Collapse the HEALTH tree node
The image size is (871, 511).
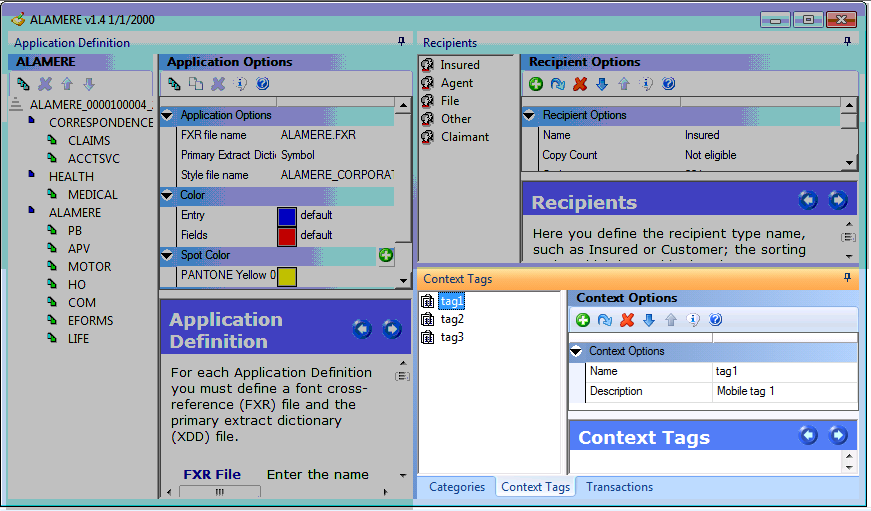click(x=32, y=174)
